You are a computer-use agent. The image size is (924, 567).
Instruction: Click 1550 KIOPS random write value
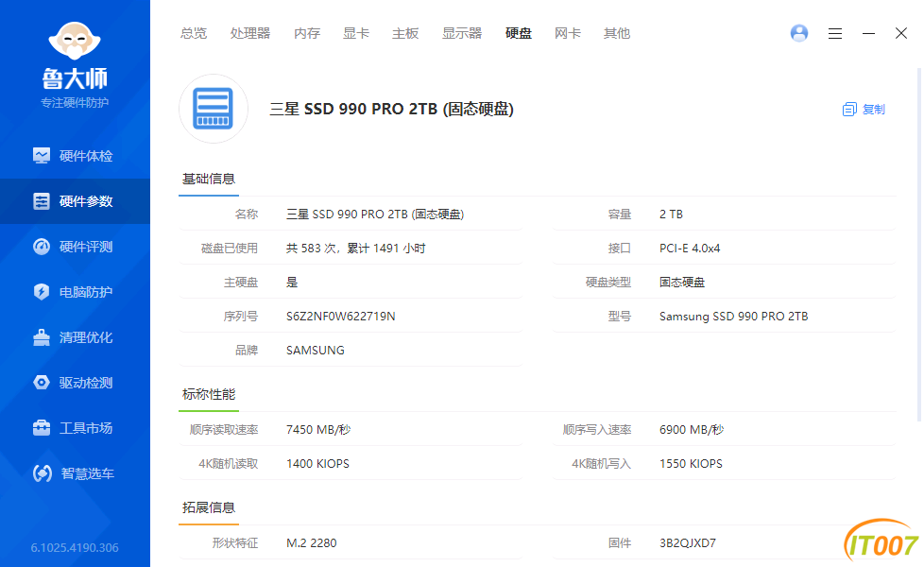(691, 464)
